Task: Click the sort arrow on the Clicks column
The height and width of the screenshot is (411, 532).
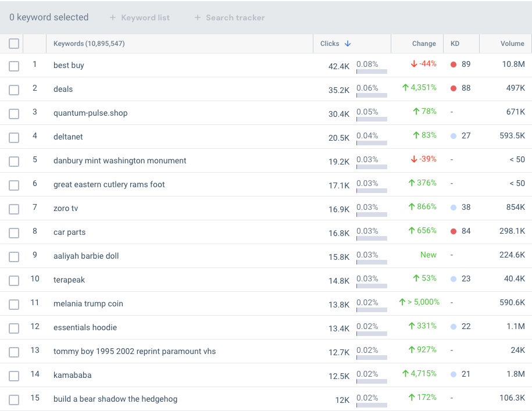Action: pyautogui.click(x=348, y=43)
